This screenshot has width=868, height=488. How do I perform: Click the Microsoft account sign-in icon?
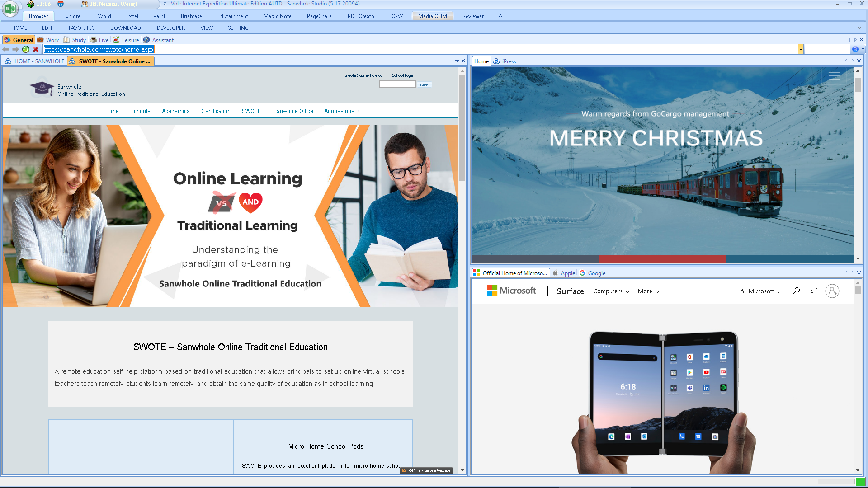pos(832,291)
